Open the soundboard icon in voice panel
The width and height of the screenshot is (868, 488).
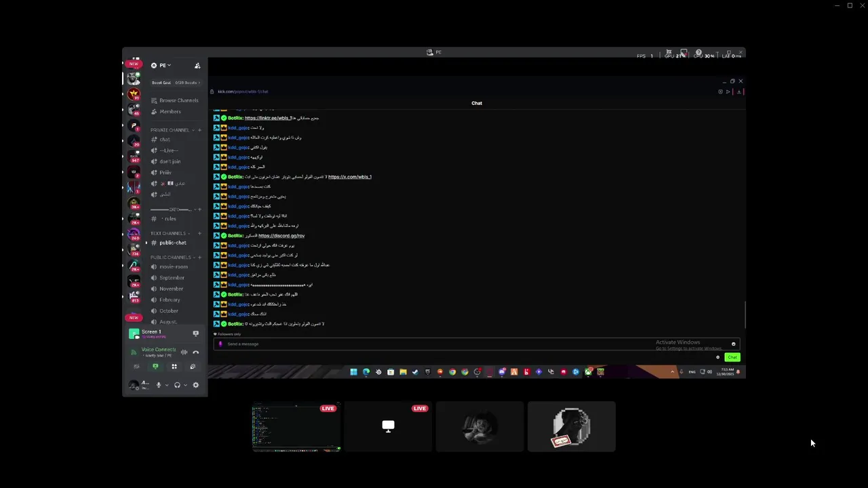pyautogui.click(x=193, y=367)
